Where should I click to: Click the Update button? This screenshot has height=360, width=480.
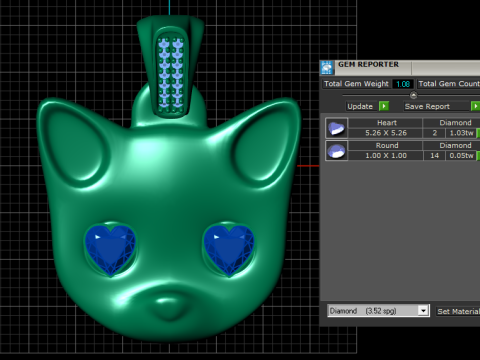[362, 106]
